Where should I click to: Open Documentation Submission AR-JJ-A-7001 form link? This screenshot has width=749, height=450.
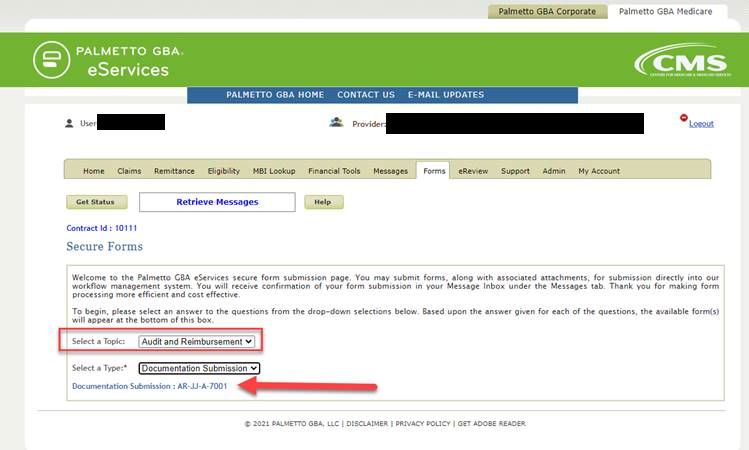click(x=150, y=386)
